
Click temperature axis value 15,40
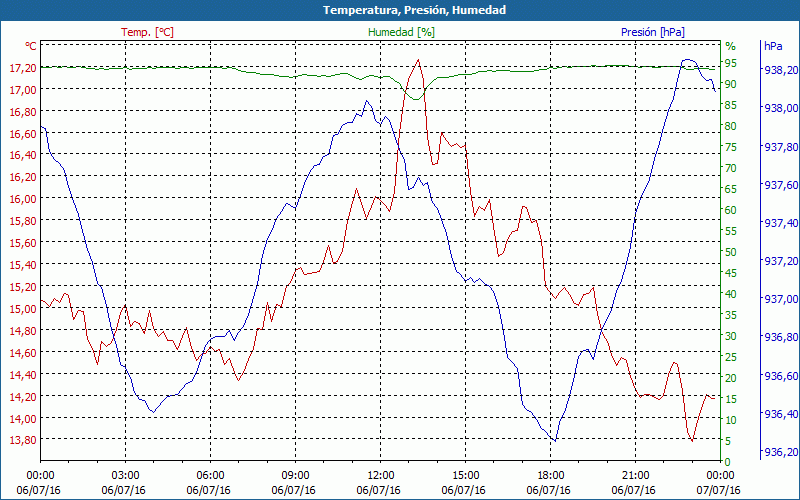tap(23, 265)
